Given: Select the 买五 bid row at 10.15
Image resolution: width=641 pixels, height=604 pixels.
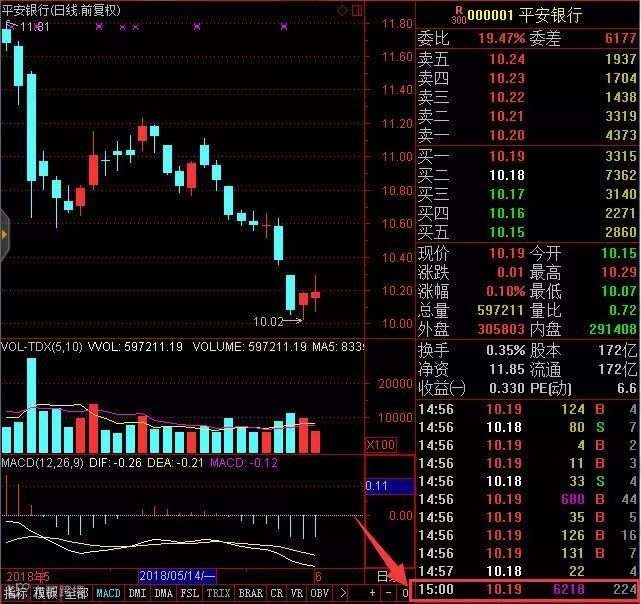Looking at the screenshot, I should click(x=527, y=232).
